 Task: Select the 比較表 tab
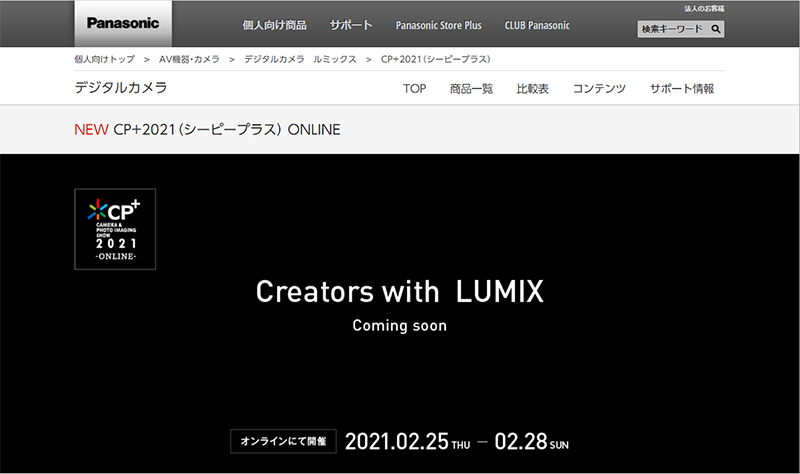point(533,89)
